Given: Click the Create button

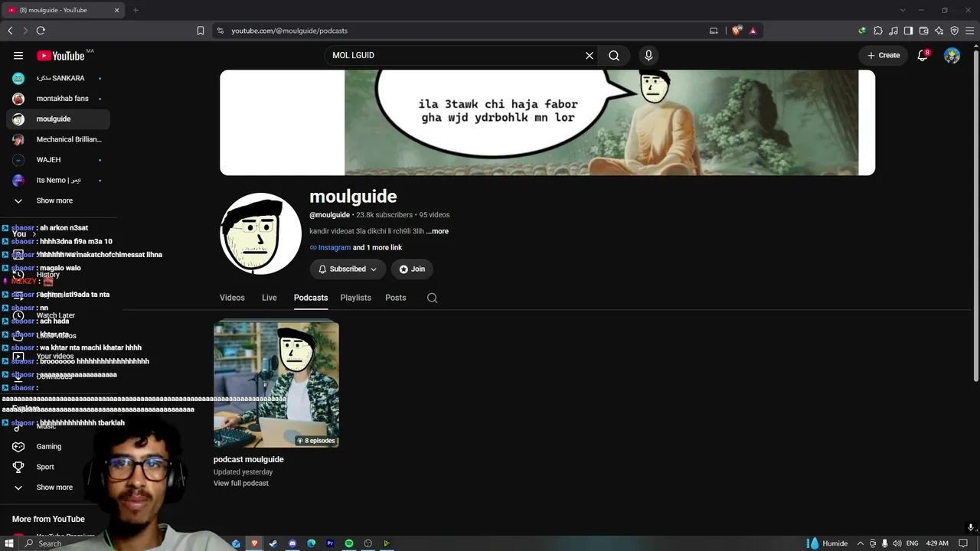Looking at the screenshot, I should (x=883, y=55).
